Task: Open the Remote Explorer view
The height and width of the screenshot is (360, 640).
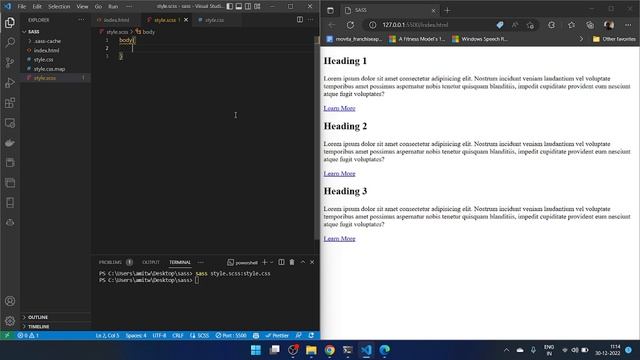Action: pos(10,123)
